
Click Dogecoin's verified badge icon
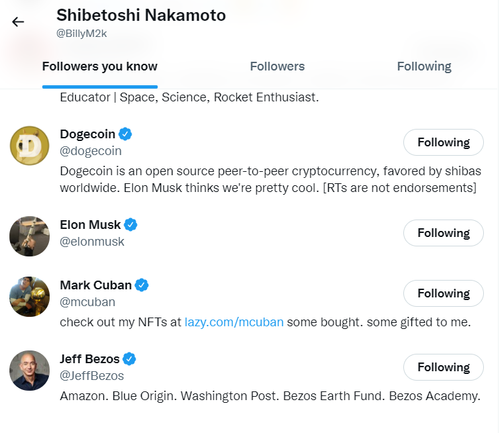125,134
